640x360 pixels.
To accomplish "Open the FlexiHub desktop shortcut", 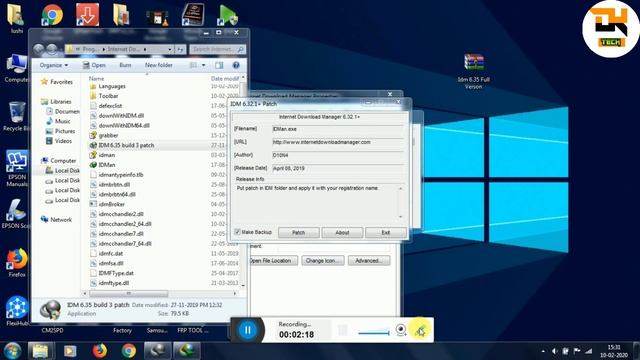I will (x=16, y=311).
